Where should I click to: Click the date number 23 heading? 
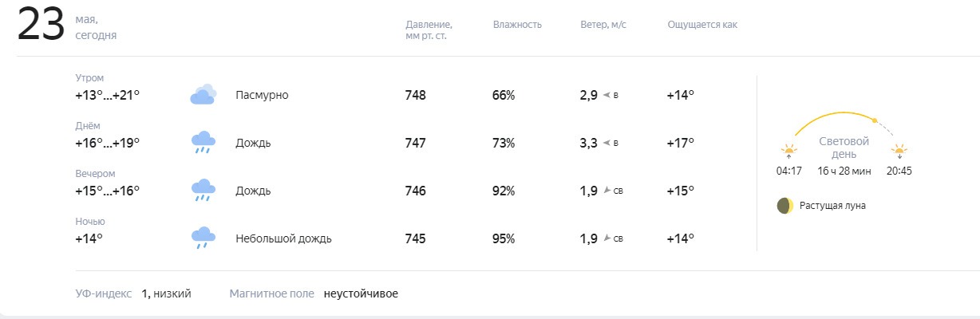(x=41, y=25)
